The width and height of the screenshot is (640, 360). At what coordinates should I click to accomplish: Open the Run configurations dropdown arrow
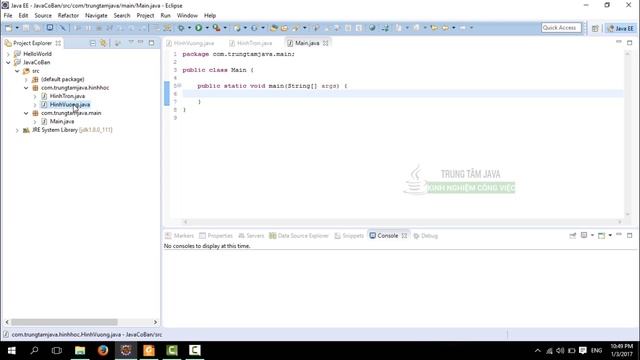point(207,28)
